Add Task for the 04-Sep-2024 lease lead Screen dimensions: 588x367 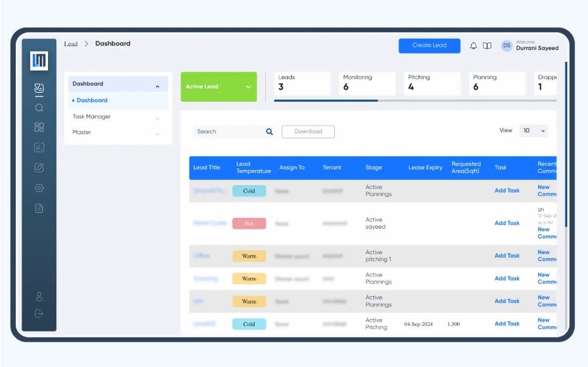coord(507,323)
